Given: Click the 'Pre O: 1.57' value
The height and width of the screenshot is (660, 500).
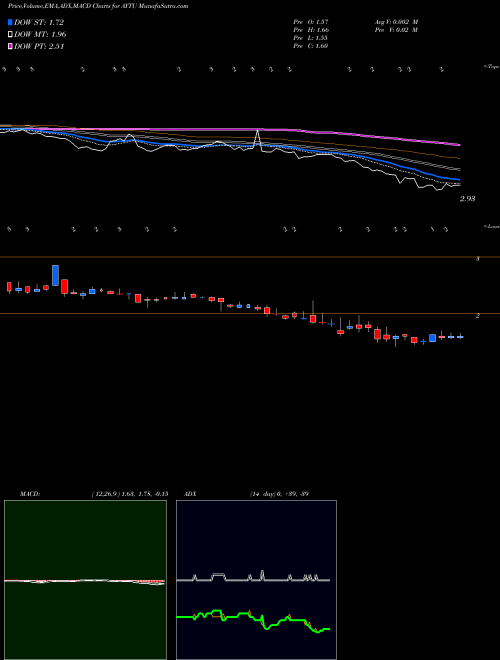Looking at the screenshot, I should tap(311, 22).
